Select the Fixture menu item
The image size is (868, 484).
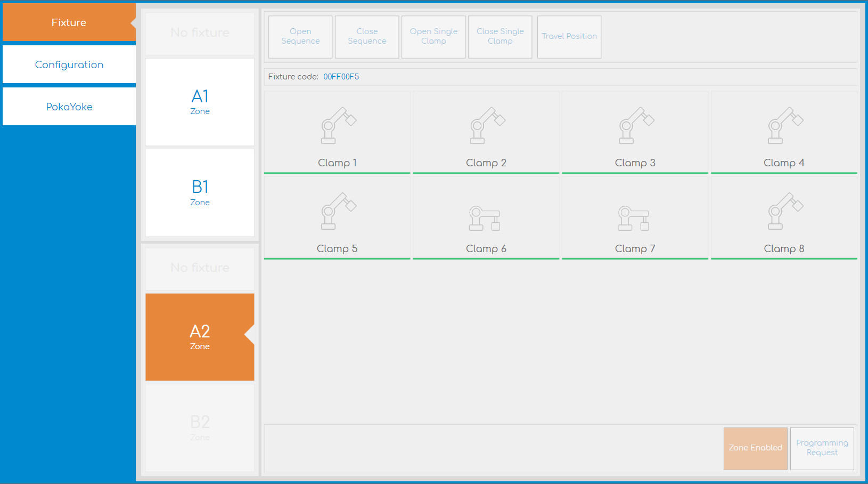coord(69,22)
